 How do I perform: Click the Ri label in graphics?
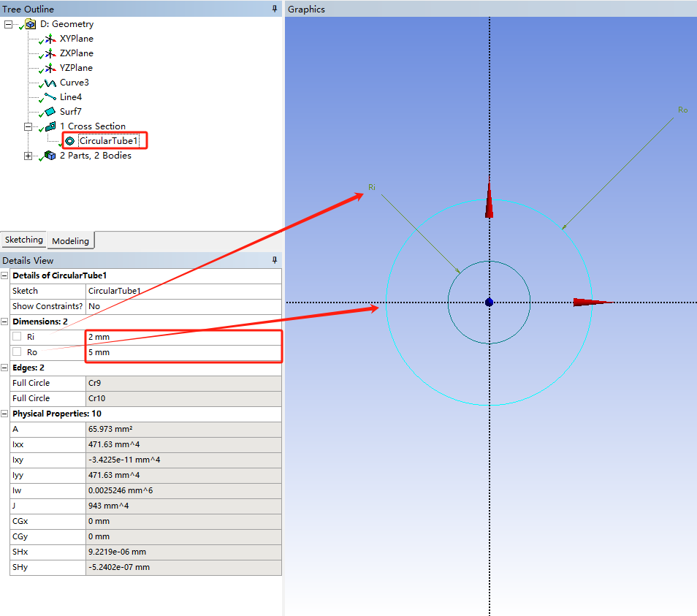pyautogui.click(x=372, y=188)
